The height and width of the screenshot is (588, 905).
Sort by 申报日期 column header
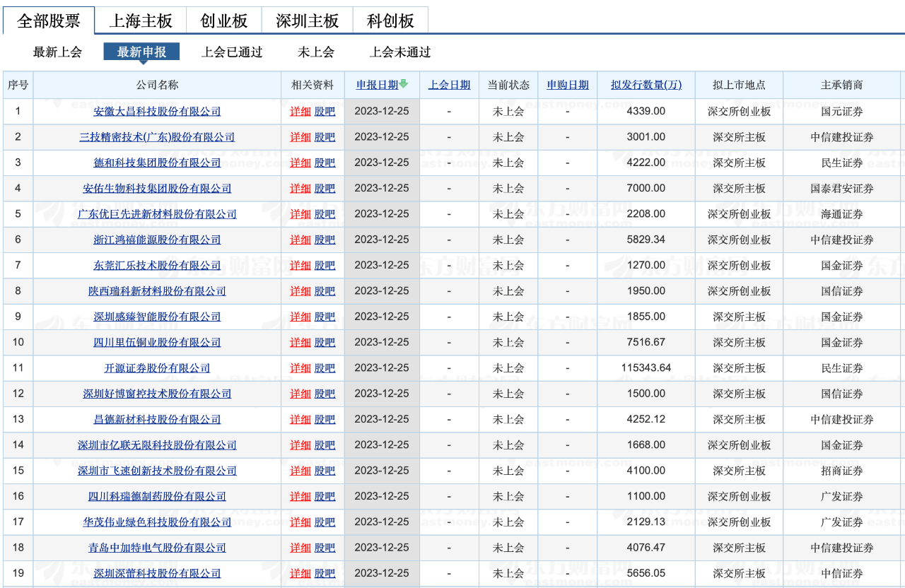[377, 85]
